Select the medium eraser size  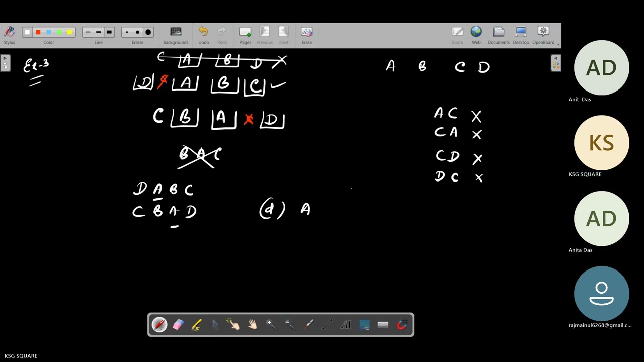(137, 32)
